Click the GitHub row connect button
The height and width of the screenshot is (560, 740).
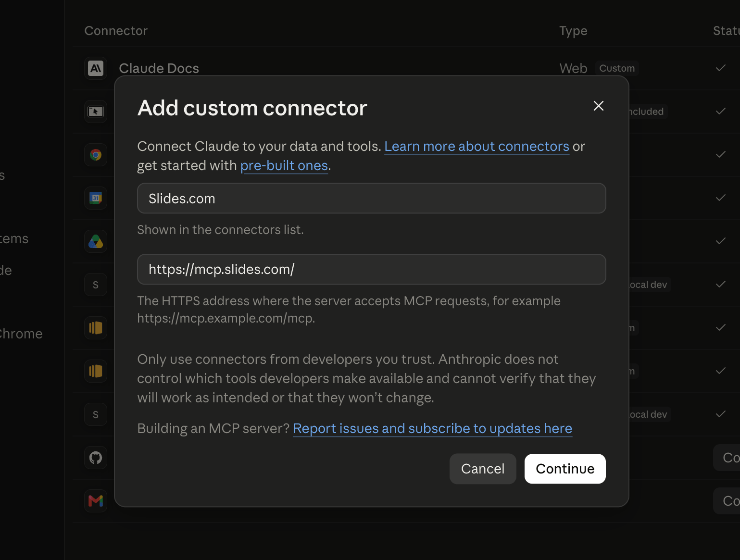pos(727,458)
